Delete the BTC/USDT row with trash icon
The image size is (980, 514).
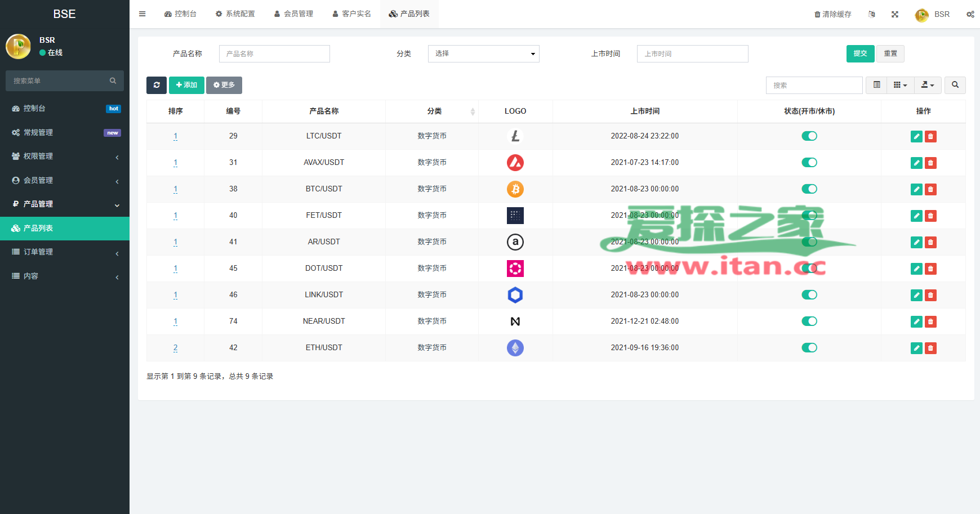pos(930,189)
